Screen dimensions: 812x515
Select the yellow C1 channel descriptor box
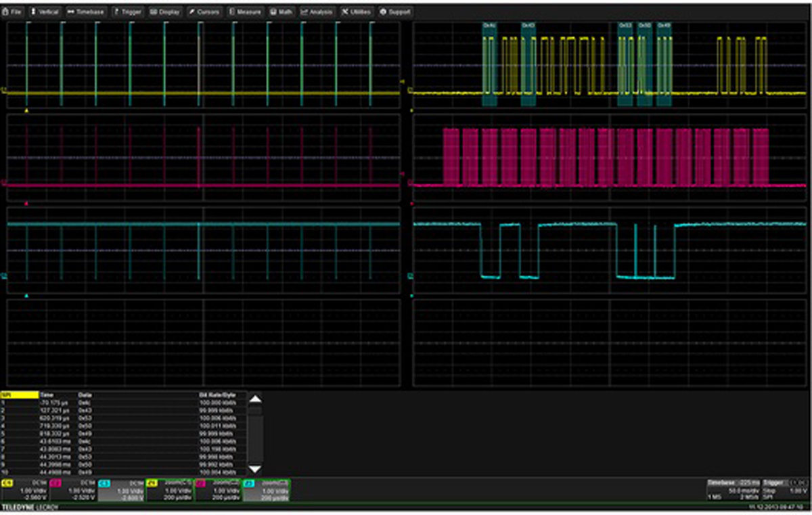pyautogui.click(x=24, y=490)
